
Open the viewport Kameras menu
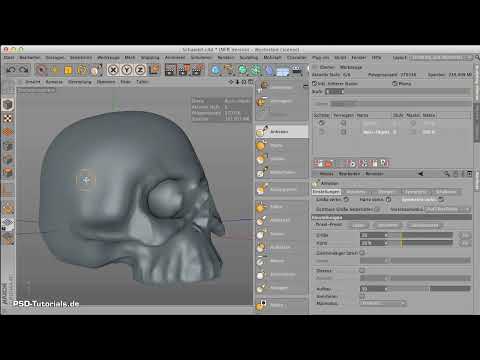[54, 82]
